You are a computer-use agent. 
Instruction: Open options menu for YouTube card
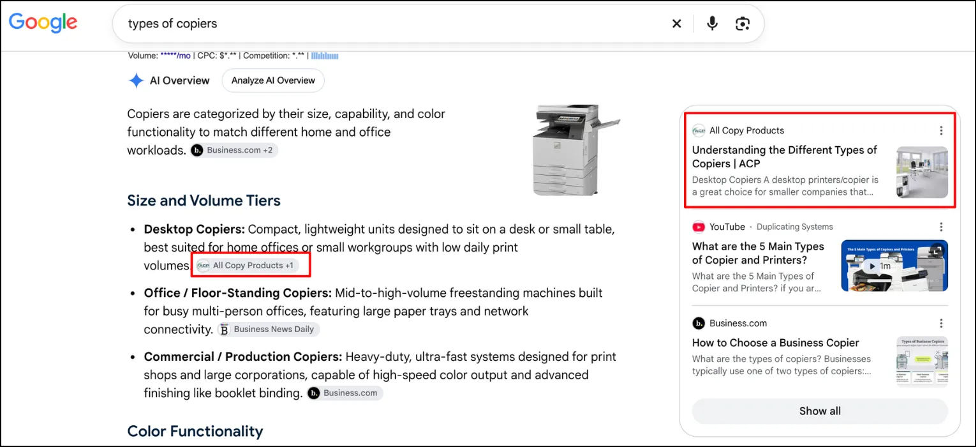tap(940, 227)
